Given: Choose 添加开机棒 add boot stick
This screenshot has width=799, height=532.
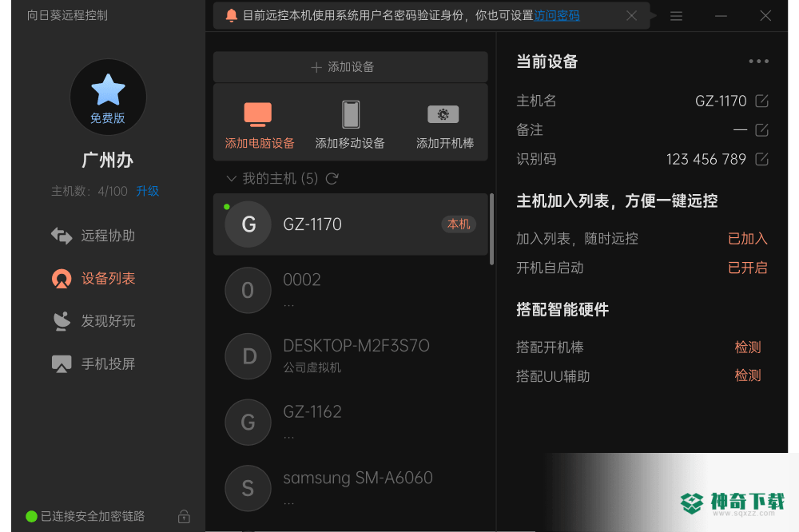Looking at the screenshot, I should 444,125.
